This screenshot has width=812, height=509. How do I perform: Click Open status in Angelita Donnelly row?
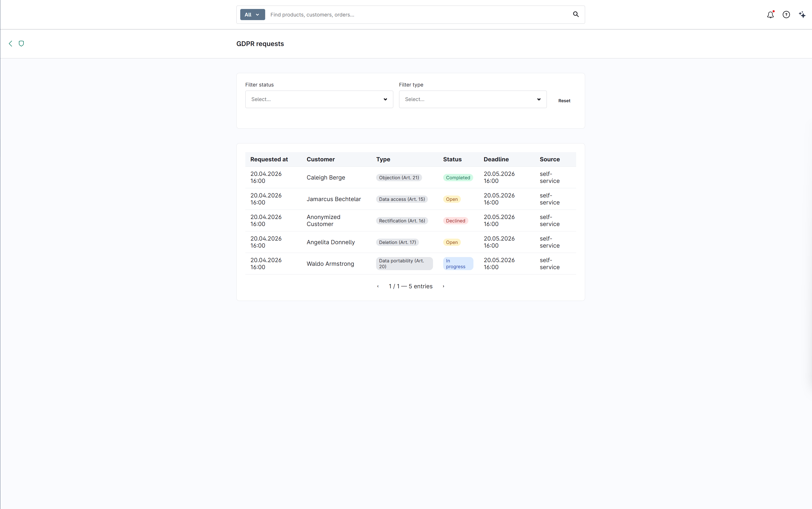coord(452,242)
